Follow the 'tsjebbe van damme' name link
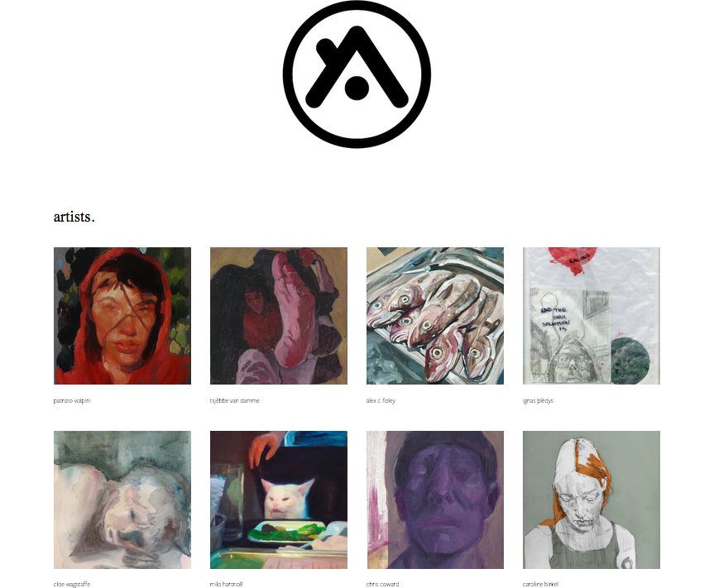The height and width of the screenshot is (588, 709). coord(235,400)
